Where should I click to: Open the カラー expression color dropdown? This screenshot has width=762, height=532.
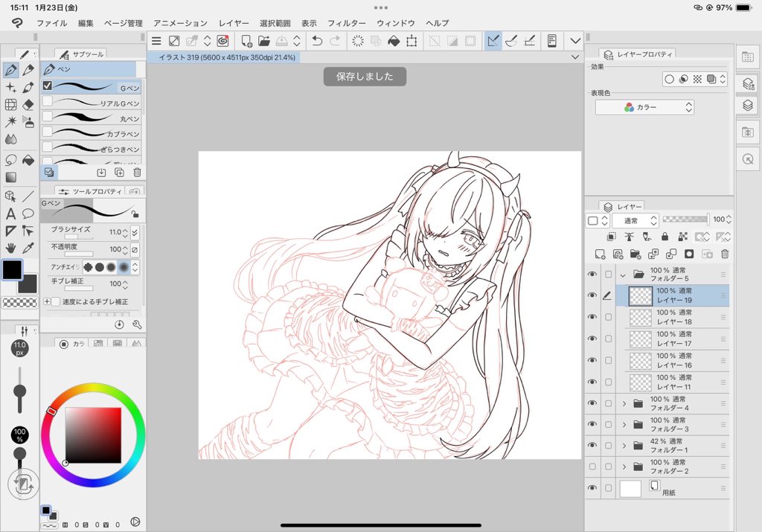[644, 107]
